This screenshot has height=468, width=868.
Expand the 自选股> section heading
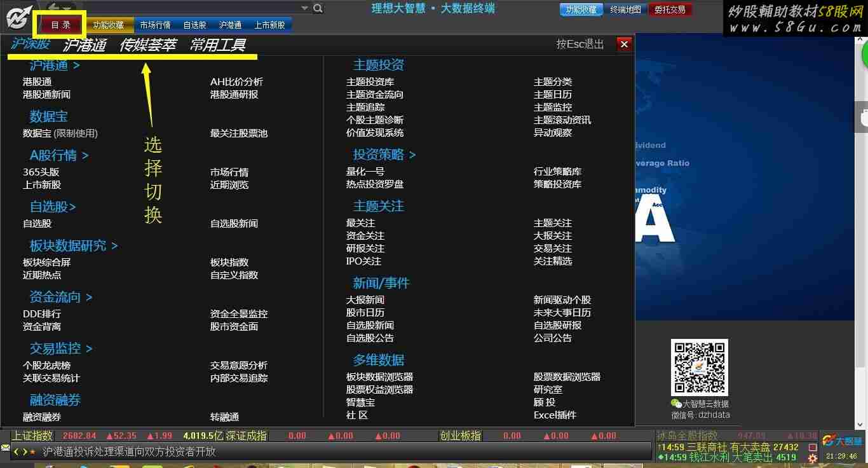(53, 207)
